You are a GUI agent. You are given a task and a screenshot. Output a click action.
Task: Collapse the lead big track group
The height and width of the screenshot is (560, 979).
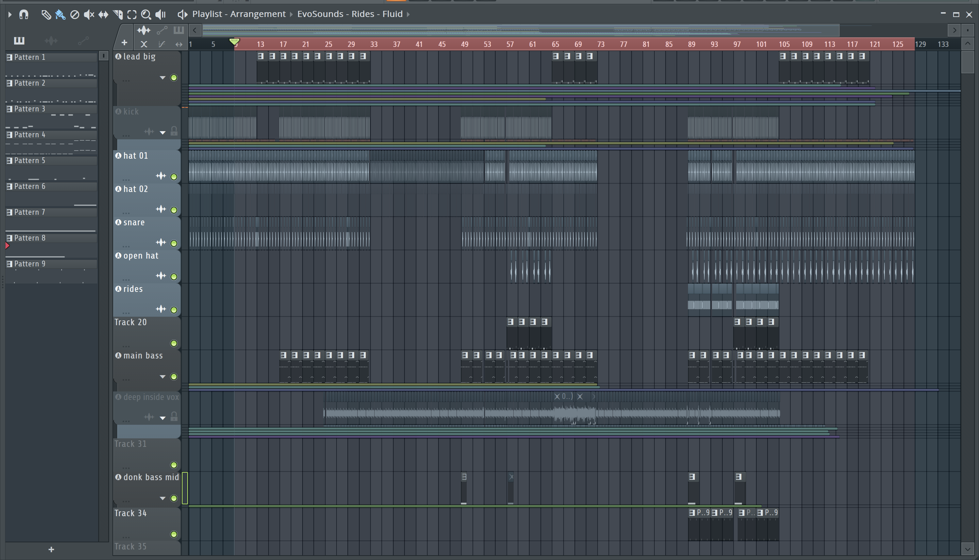point(163,78)
